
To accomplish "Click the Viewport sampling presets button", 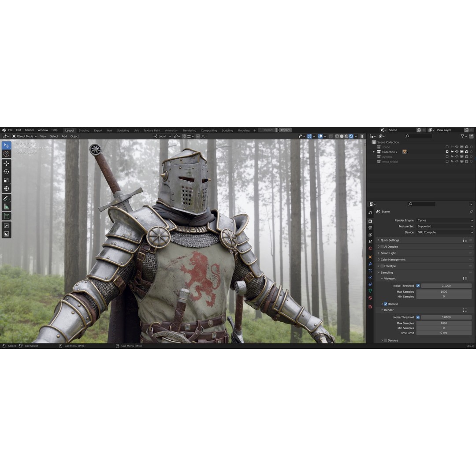I will 465,279.
